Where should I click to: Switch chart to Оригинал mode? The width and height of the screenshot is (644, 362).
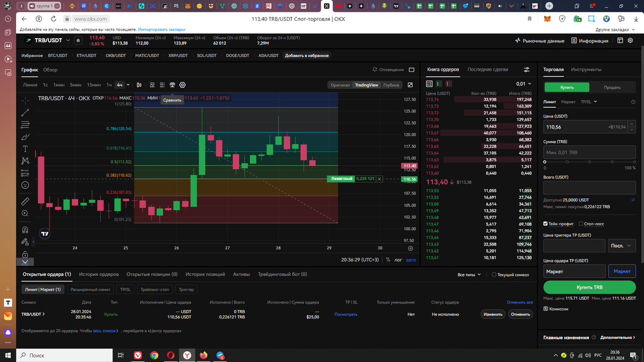(x=340, y=85)
